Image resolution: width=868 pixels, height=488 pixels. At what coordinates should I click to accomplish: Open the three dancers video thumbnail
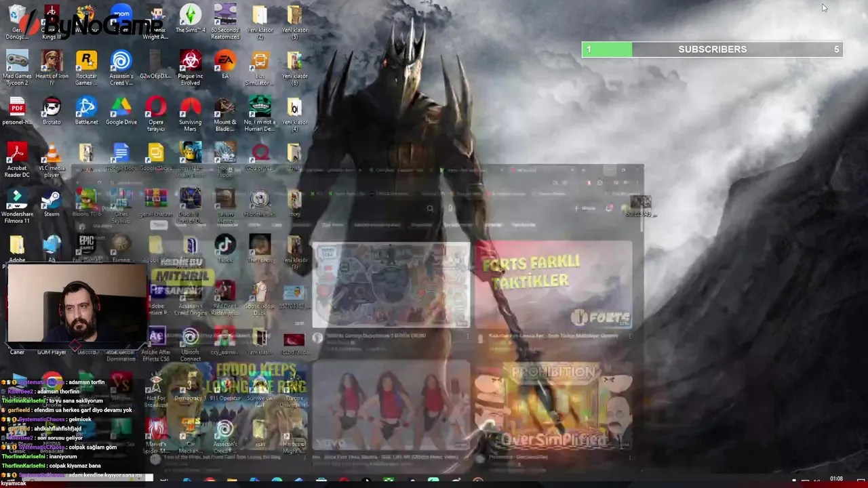(x=391, y=405)
